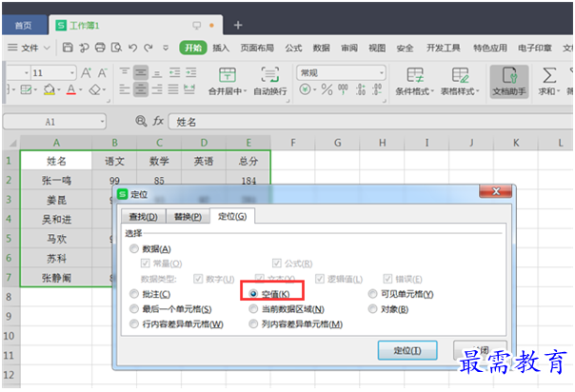Select cell 张一鸣 in column A
This screenshot has height=392, width=575.
[x=56, y=180]
